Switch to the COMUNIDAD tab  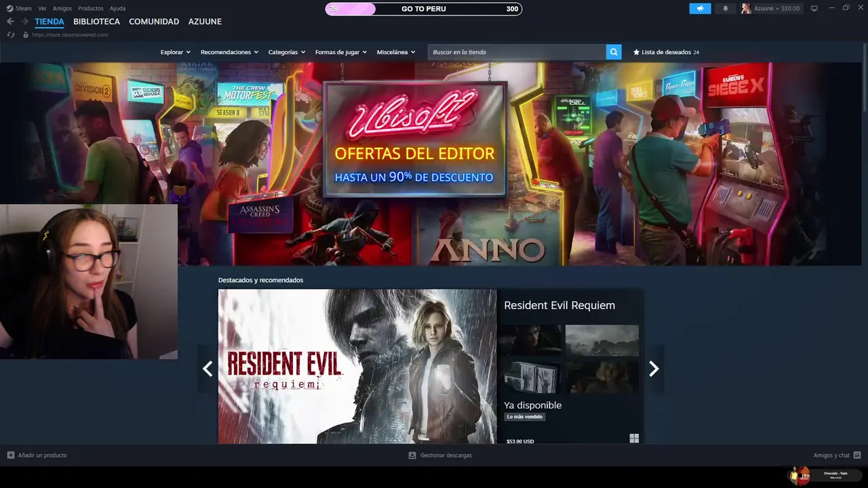coord(154,22)
